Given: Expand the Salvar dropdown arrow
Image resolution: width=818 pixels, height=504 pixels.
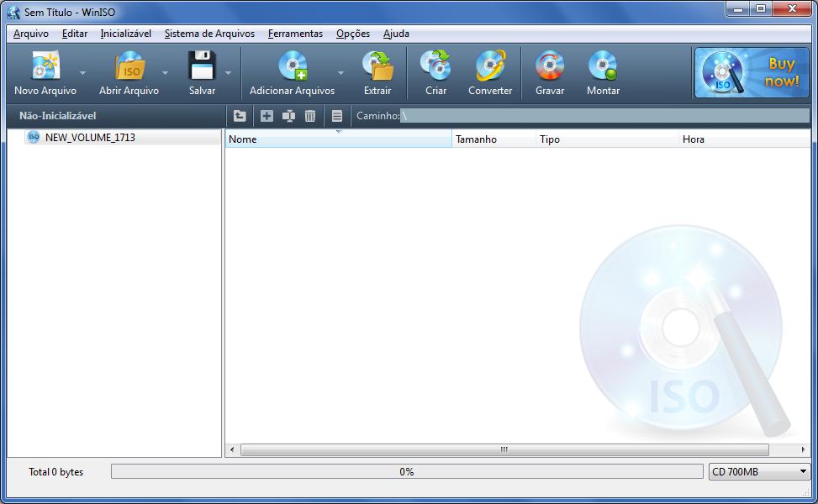Looking at the screenshot, I should [228, 73].
